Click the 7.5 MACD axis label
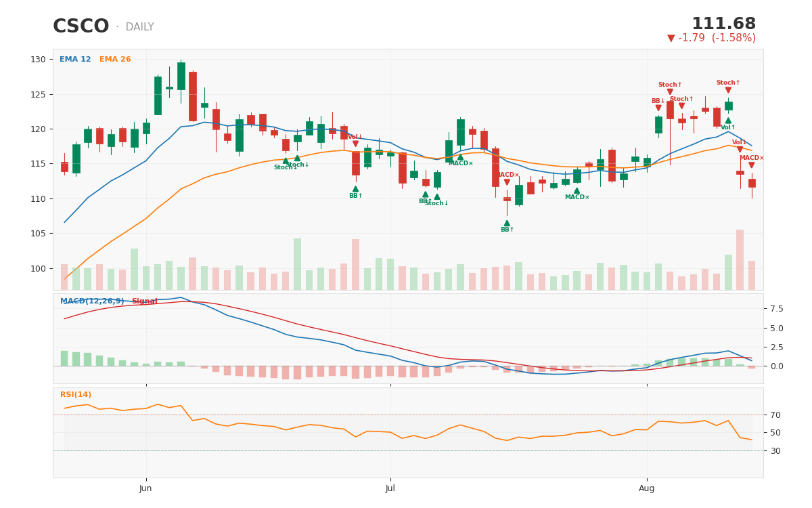Screen dimensions: 812x508 tap(776, 309)
